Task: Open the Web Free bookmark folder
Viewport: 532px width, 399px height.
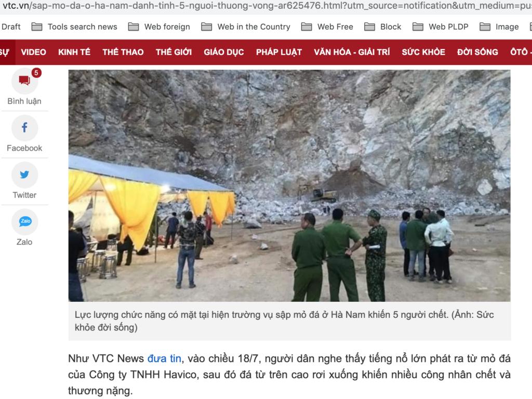Action: click(x=327, y=27)
